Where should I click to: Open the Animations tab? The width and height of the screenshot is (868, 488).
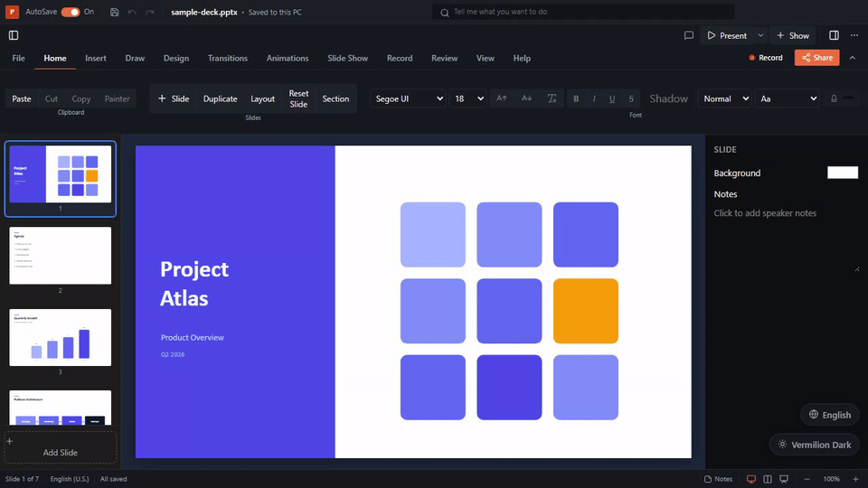[288, 58]
